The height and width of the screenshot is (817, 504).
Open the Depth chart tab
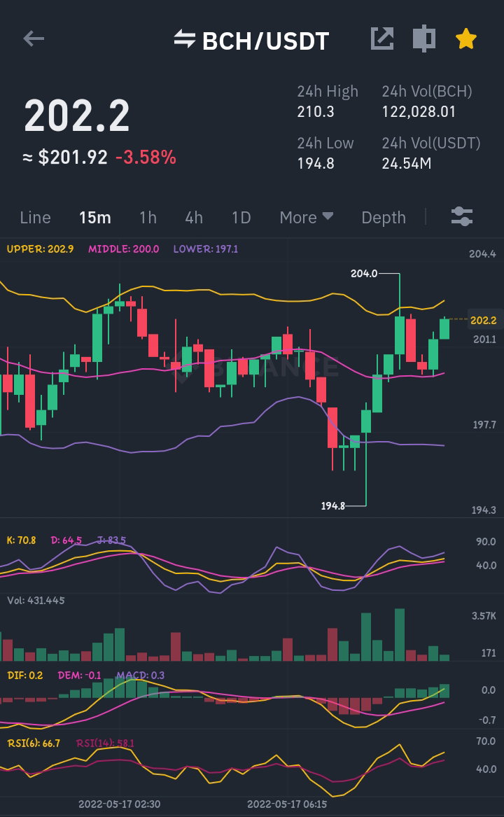384,218
